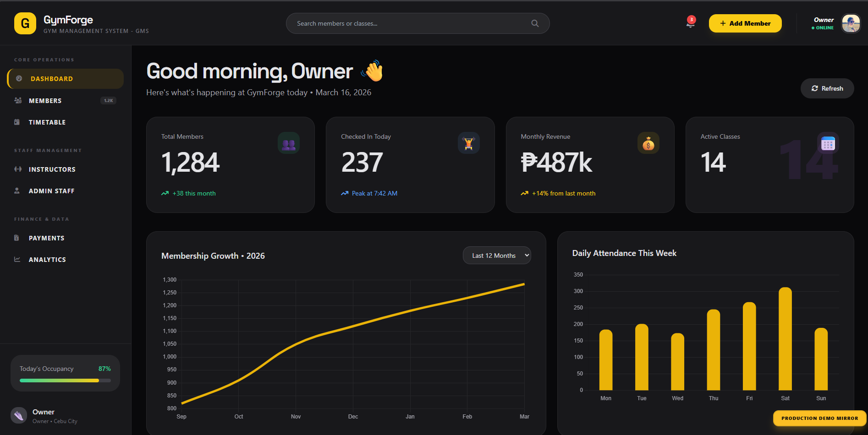
Task: Click the Admin Staff person icon
Action: click(17, 190)
